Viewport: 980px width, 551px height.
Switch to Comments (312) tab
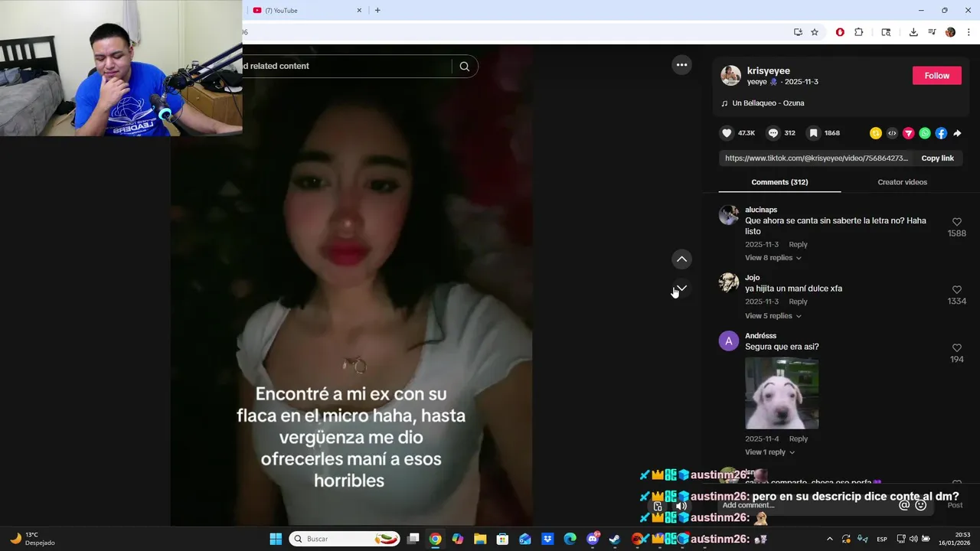(779, 182)
